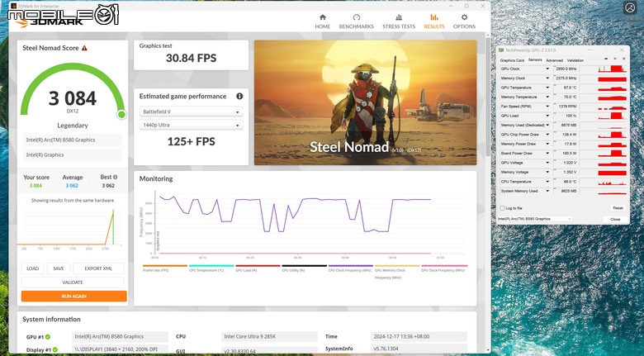The height and width of the screenshot is (356, 644).
Task: Select the GPU-Z Sensors tab
Action: [x=535, y=60]
